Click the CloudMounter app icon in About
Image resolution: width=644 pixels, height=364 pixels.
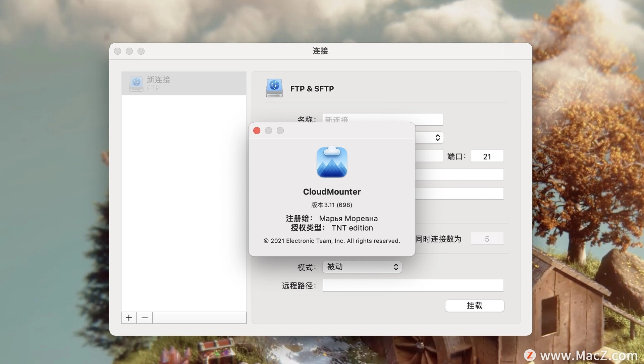pyautogui.click(x=332, y=162)
